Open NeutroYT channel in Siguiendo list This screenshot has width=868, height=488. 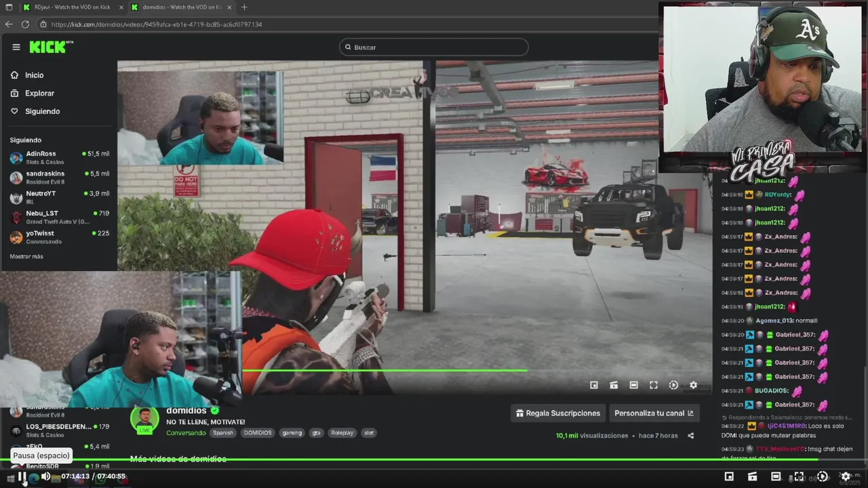[59, 197]
